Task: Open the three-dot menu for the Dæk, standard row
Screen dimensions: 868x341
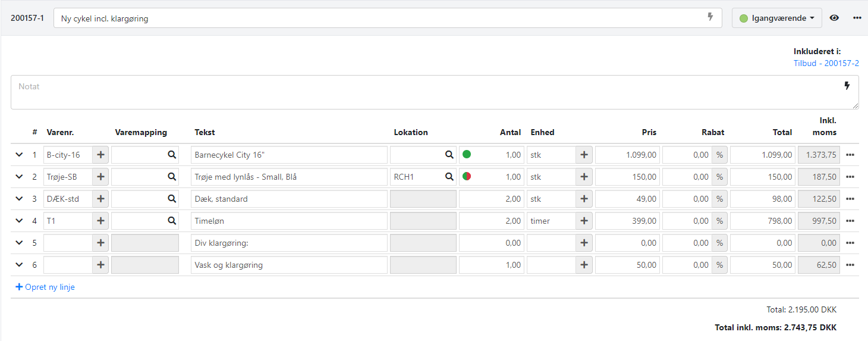Action: [x=850, y=199]
